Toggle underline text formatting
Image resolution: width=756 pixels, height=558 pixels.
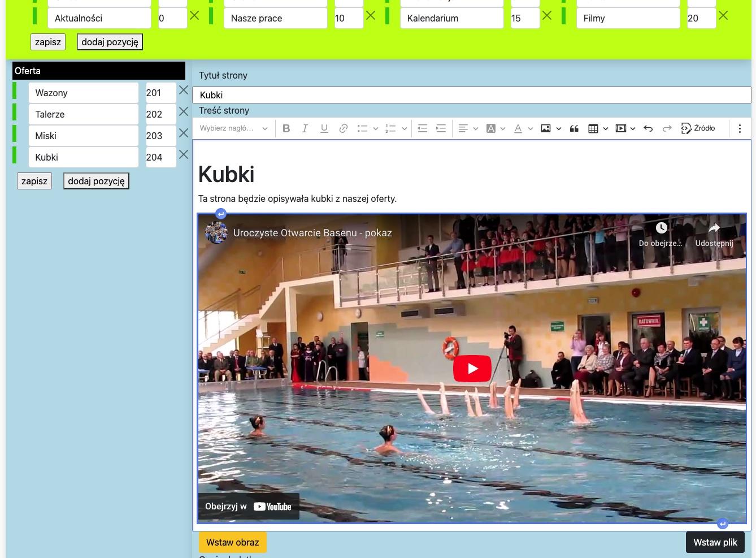[x=324, y=128]
